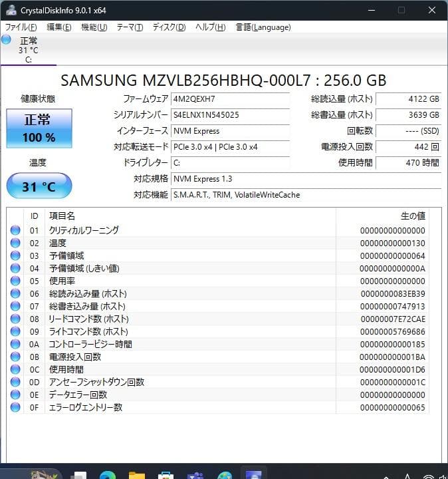The width and height of the screenshot is (448, 479).
Task: Click the features field S.M.A.R.T., TRIM
Action: 306,194
